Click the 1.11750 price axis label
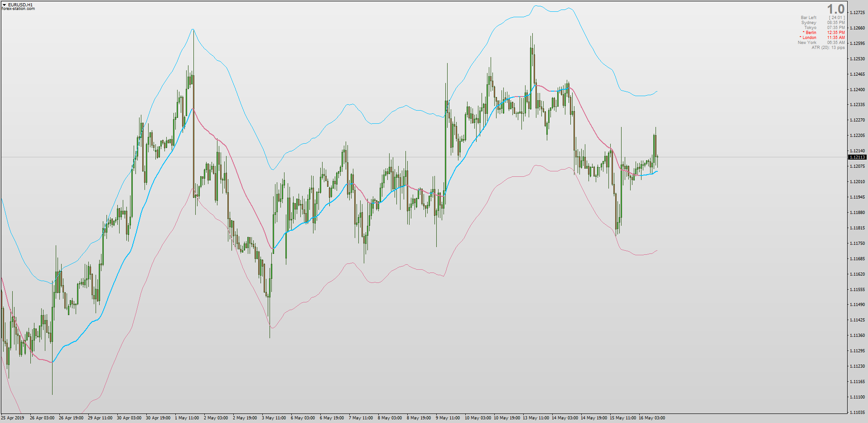 [x=858, y=243]
